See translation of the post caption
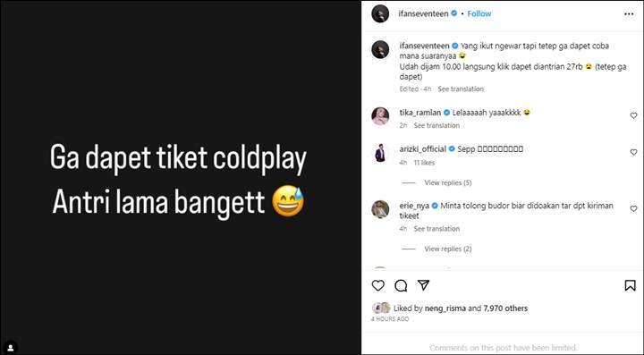The height and width of the screenshot is (355, 644). coord(461,89)
